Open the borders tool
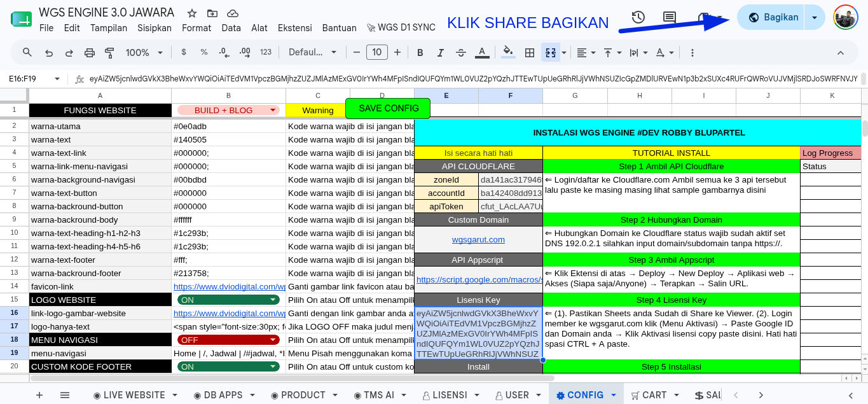Screen dimensions: 868x404 pyautogui.click(x=529, y=52)
